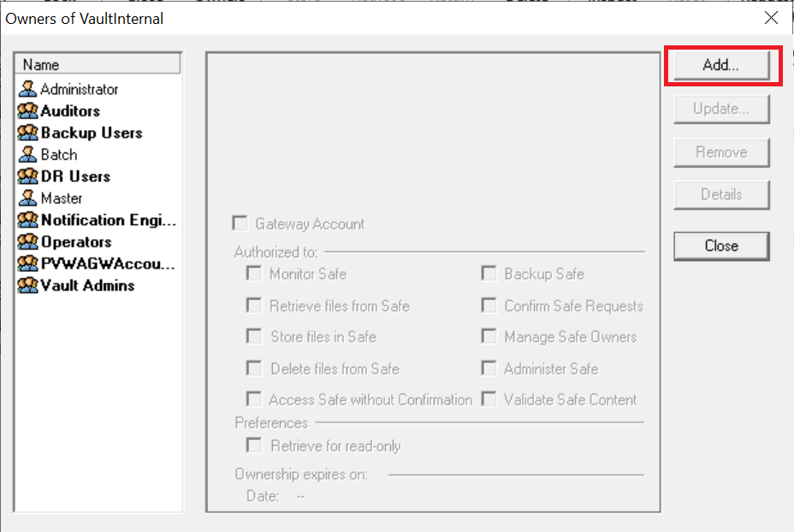The width and height of the screenshot is (794, 532).
Task: Click the Batch user icon
Action: [x=27, y=155]
